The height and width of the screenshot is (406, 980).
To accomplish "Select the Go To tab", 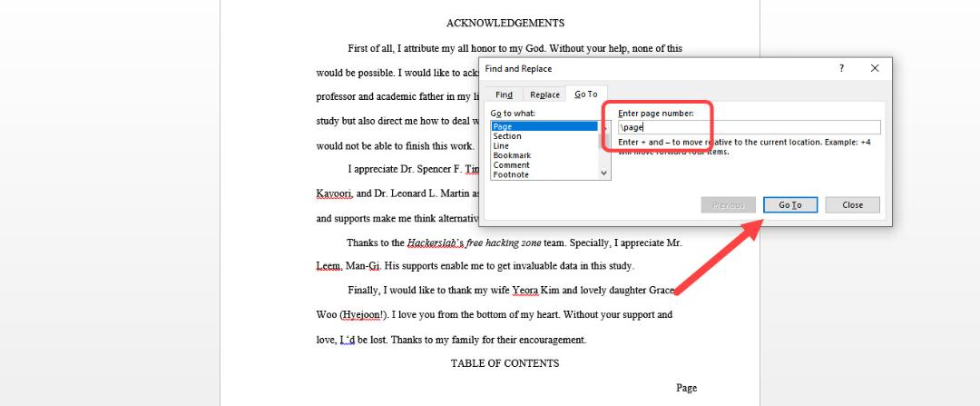I will pos(585,94).
